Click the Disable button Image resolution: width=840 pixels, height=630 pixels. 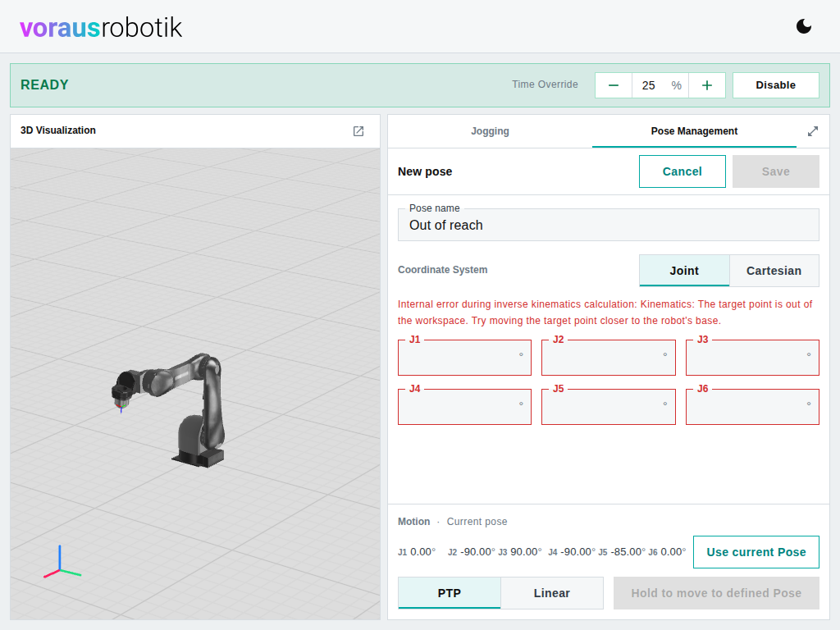click(x=775, y=85)
